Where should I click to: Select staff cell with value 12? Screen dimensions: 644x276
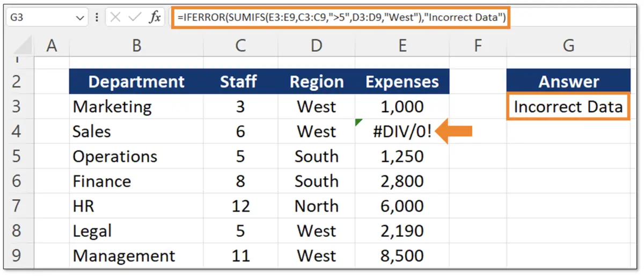pos(240,206)
